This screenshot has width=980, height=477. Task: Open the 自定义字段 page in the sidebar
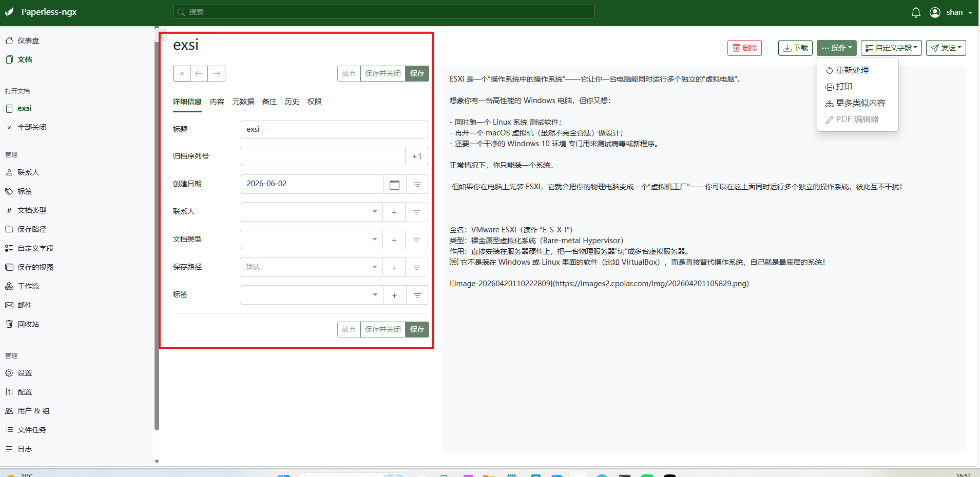coord(30,248)
